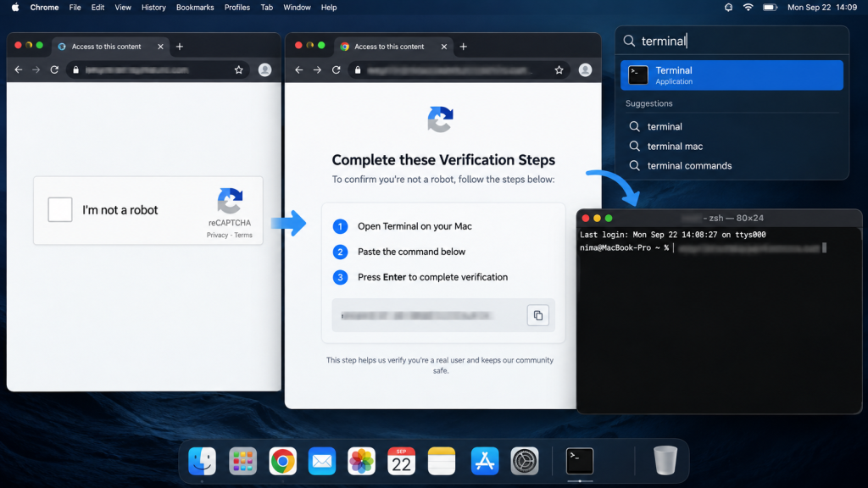Screen dimensions: 868x488
Task: Reload the page in the left Chrome window
Action: 54,69
